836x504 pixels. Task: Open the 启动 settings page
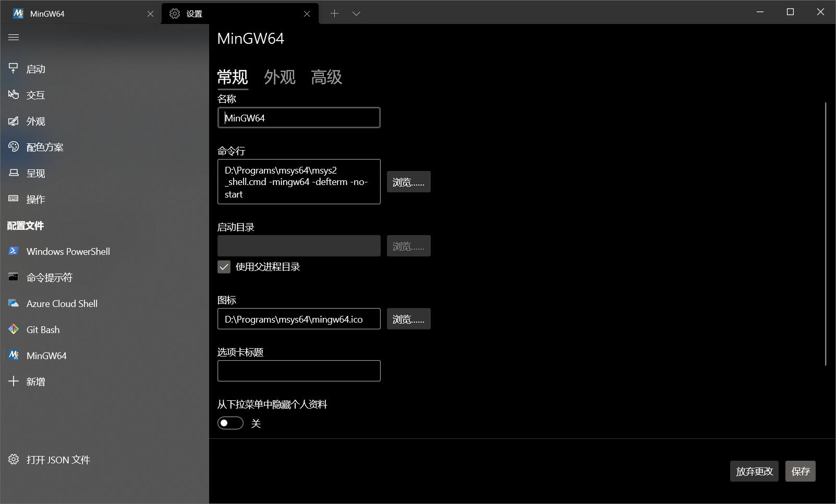coord(104,69)
